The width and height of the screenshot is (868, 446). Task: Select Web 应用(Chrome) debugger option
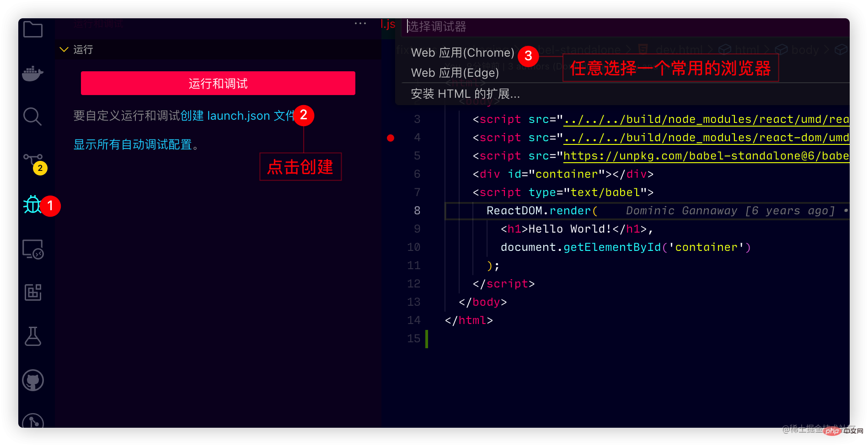tap(462, 53)
